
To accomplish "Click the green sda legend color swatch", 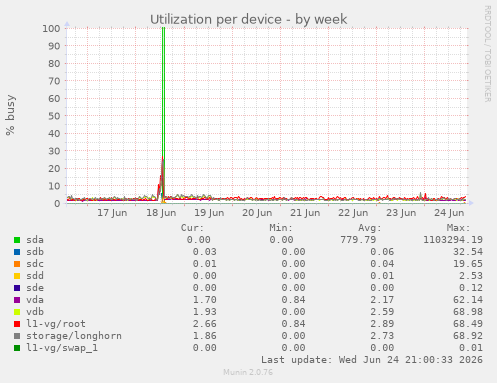I will click(17, 240).
